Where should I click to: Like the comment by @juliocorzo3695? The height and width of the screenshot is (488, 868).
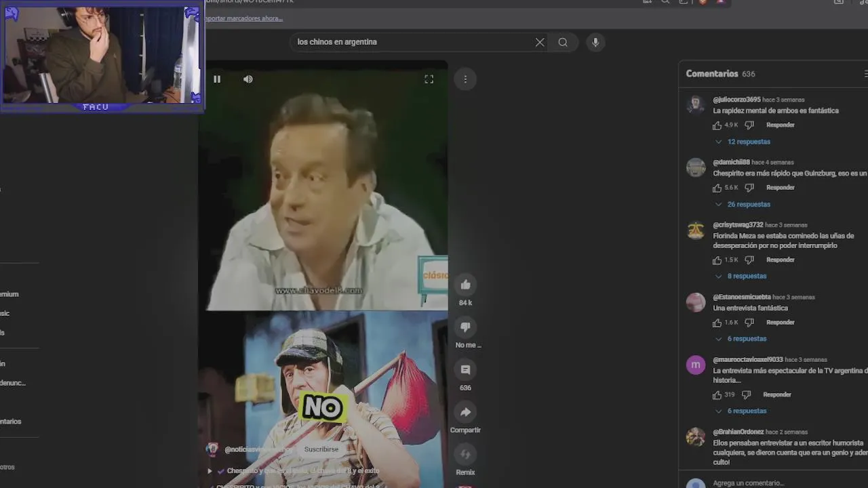[x=717, y=125]
